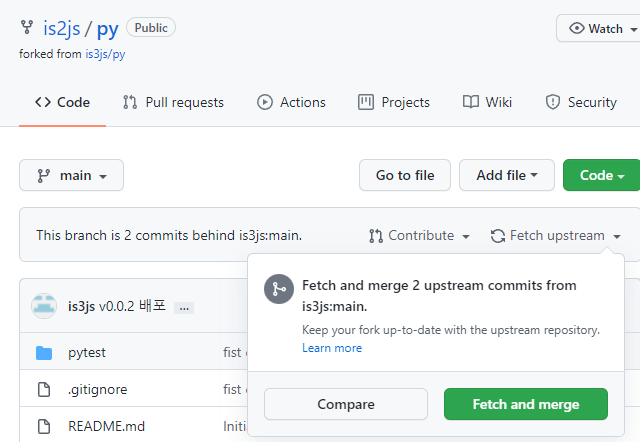The height and width of the screenshot is (442, 640).
Task: Click the fork icon beside the repository name
Action: tap(27, 27)
